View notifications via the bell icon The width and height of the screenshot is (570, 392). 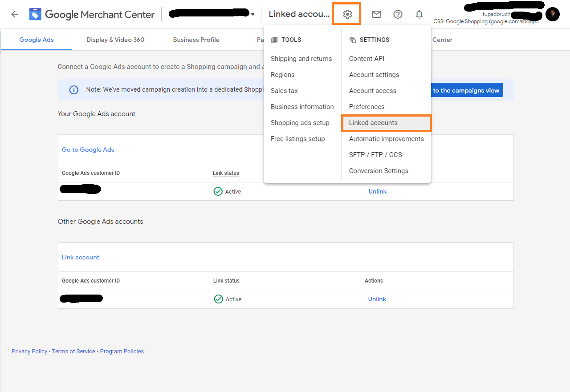click(419, 14)
